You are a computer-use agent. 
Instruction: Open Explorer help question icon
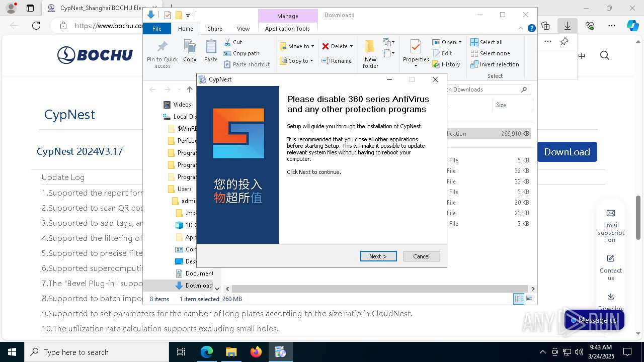531,29
